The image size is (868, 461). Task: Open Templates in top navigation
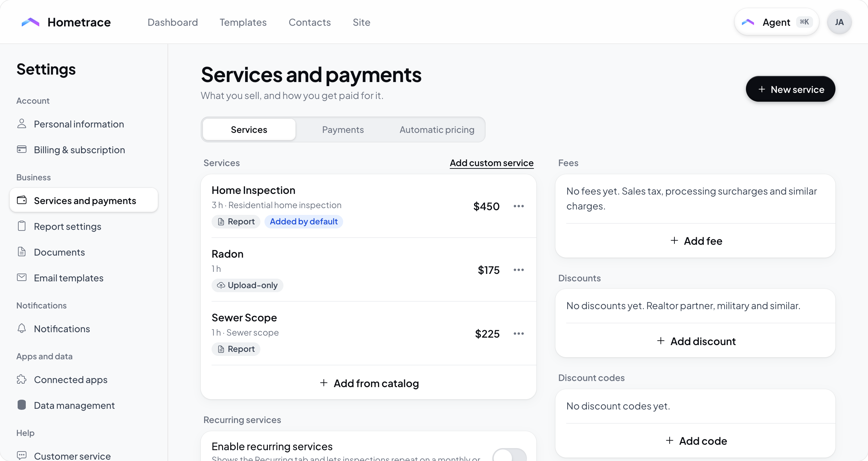[x=243, y=22]
